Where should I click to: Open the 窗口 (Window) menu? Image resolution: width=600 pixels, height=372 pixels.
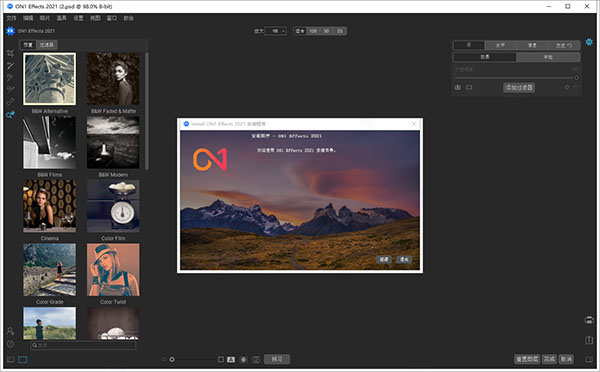point(112,18)
